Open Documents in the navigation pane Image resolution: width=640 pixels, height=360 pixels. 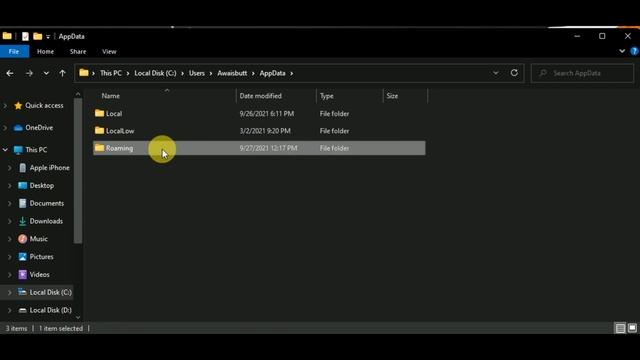tap(47, 203)
